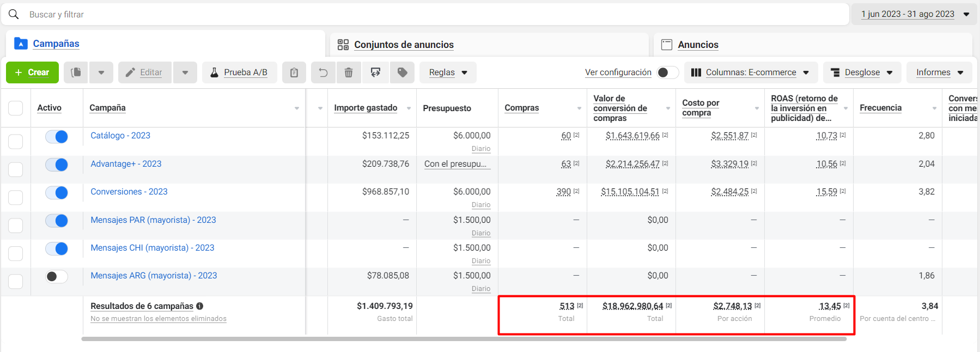Click the undo arrow icon
The image size is (980, 352).
323,72
